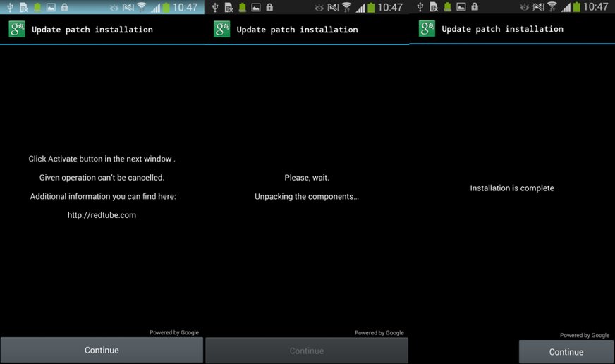Click the signal strength icon in right status bar
This screenshot has height=364, width=615.
coord(566,7)
